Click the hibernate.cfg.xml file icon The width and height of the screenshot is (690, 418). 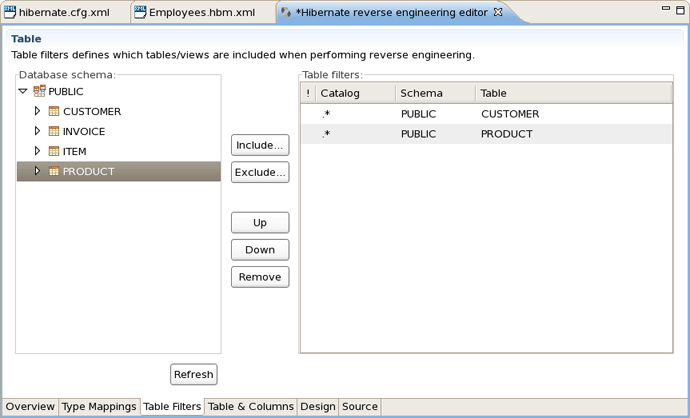tap(10, 13)
